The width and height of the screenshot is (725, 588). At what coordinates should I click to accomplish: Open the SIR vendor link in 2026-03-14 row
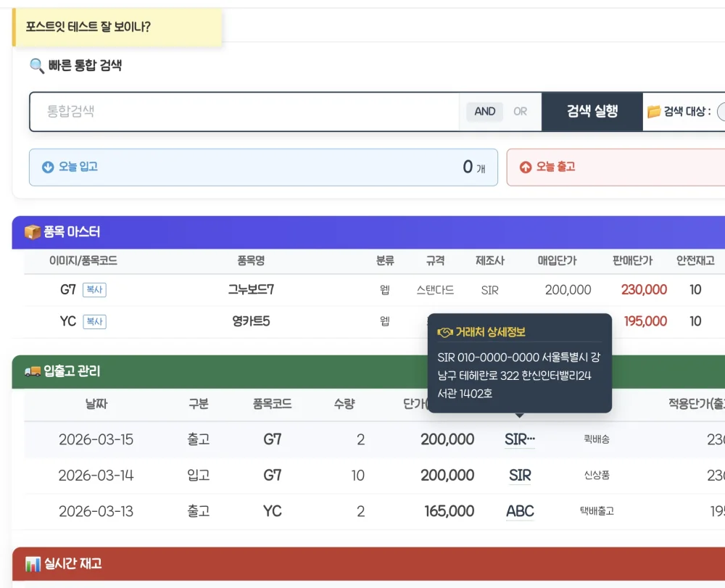coord(520,475)
